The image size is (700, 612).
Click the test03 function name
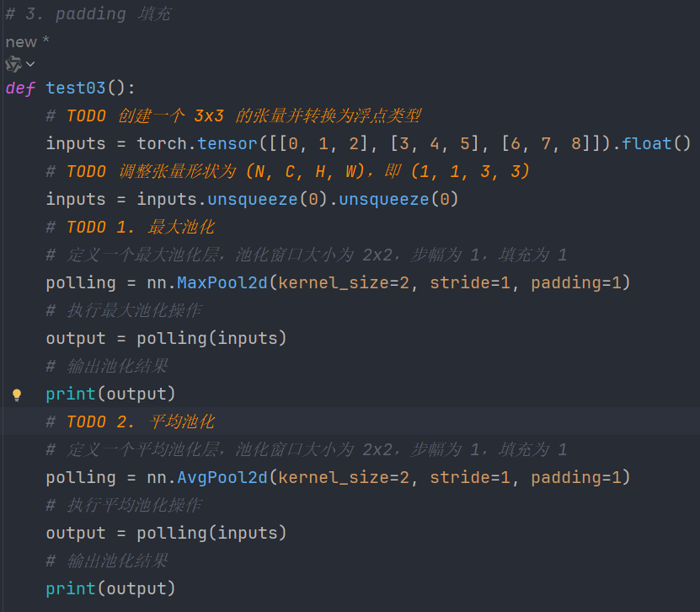click(76, 88)
